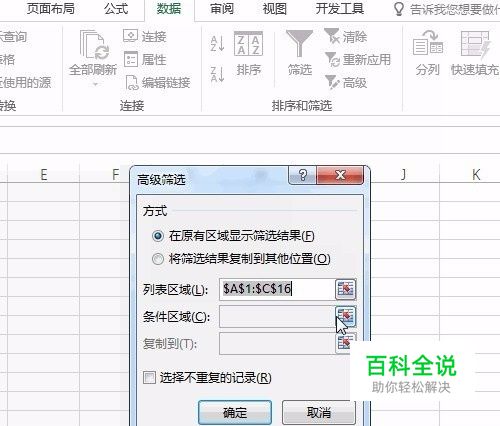Screen dimensions: 500x426
Task: Click the 编辑链接 button
Action: point(158,83)
